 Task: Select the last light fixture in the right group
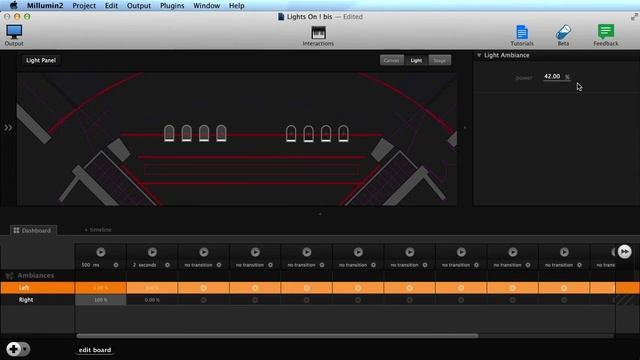tap(343, 133)
